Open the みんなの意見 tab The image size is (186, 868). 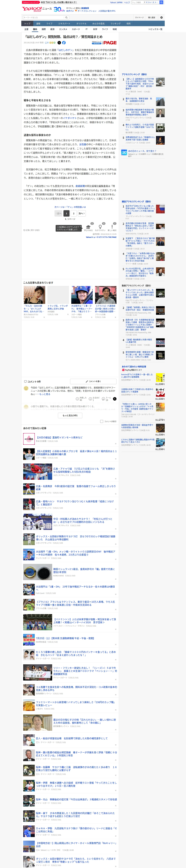coord(99,24)
